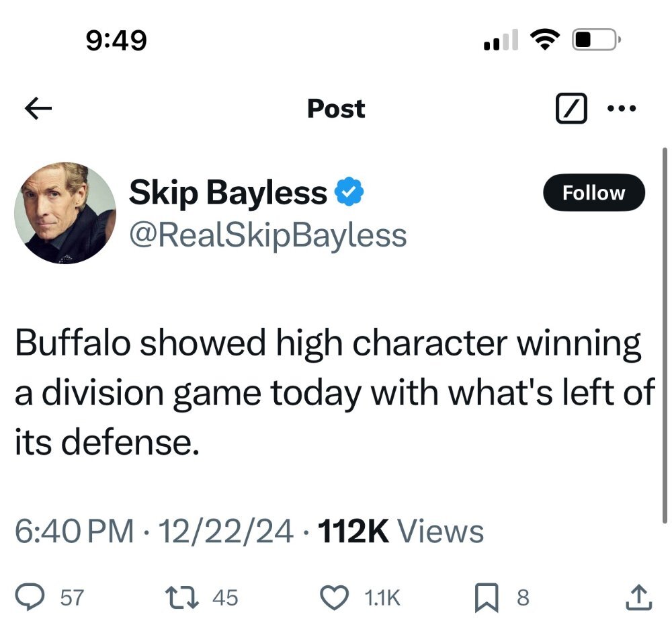
Task: Open the Skip Bayless display name
Action: pyautogui.click(x=228, y=193)
